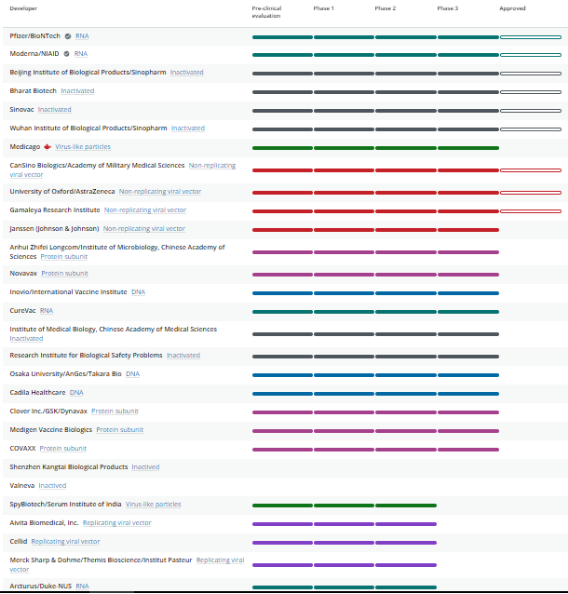
Task: Open Replicating viral vector link next to Cellid
Action: tap(66, 542)
